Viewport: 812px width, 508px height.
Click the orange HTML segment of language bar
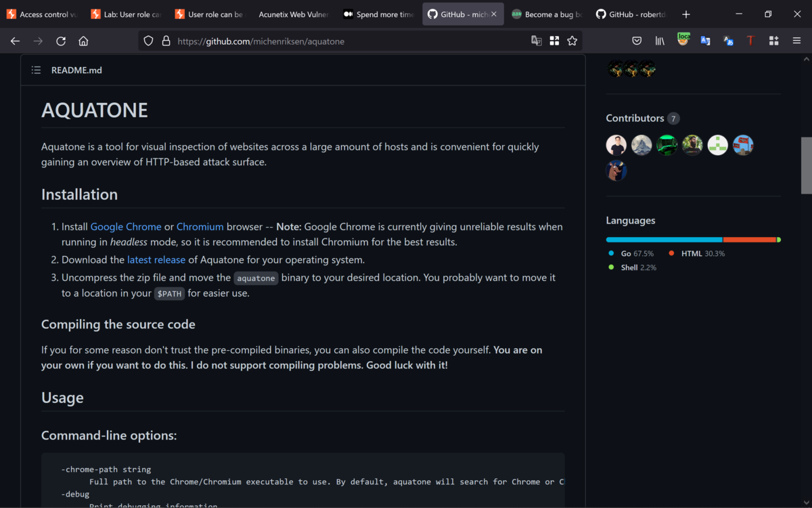(x=750, y=240)
